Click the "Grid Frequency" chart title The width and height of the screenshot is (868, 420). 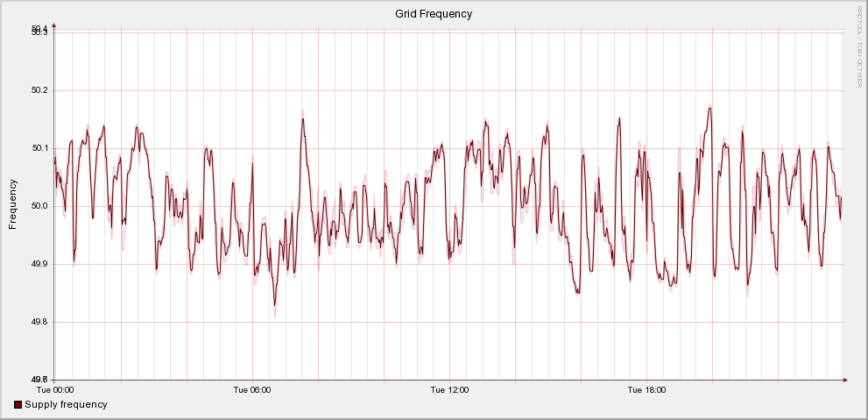[434, 13]
